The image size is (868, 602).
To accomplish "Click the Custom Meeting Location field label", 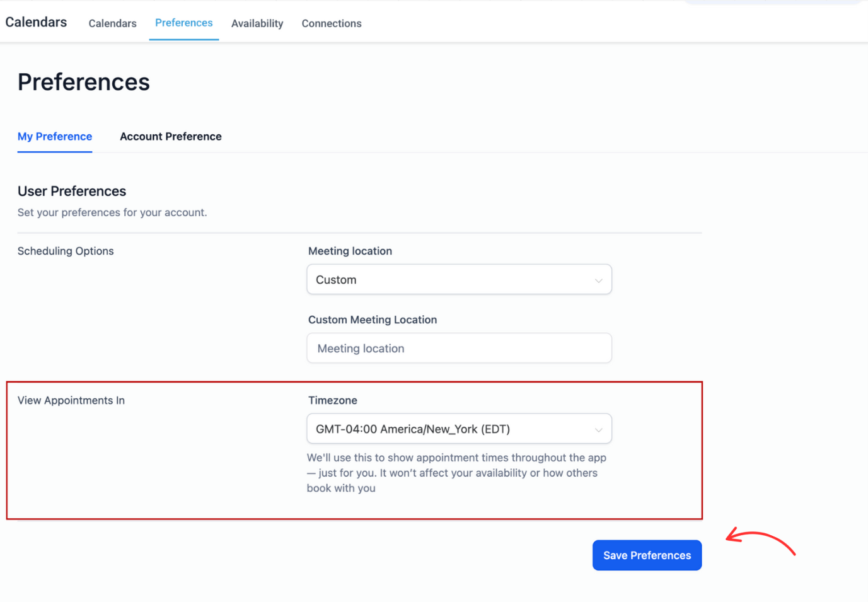I will pyautogui.click(x=372, y=320).
